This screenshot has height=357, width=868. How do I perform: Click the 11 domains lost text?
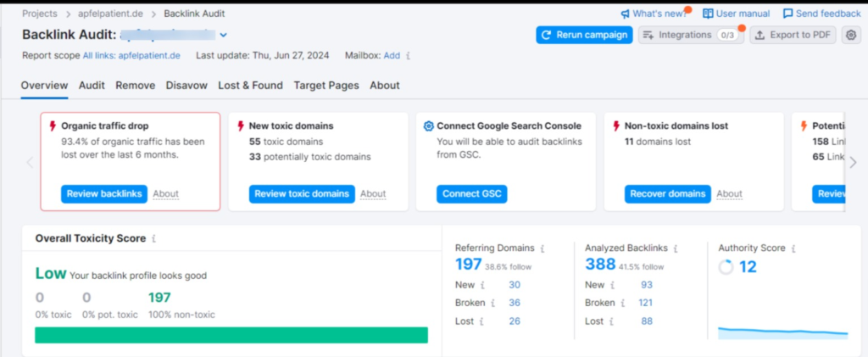(658, 142)
